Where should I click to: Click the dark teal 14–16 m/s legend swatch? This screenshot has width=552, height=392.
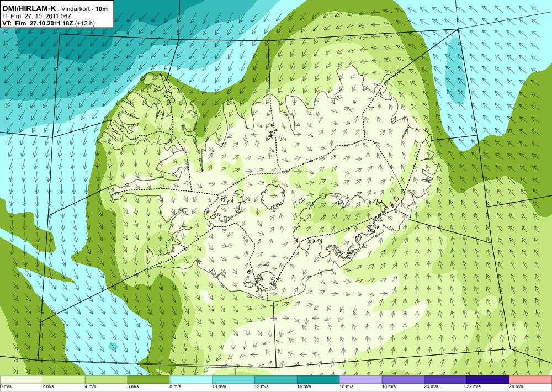coord(319,380)
